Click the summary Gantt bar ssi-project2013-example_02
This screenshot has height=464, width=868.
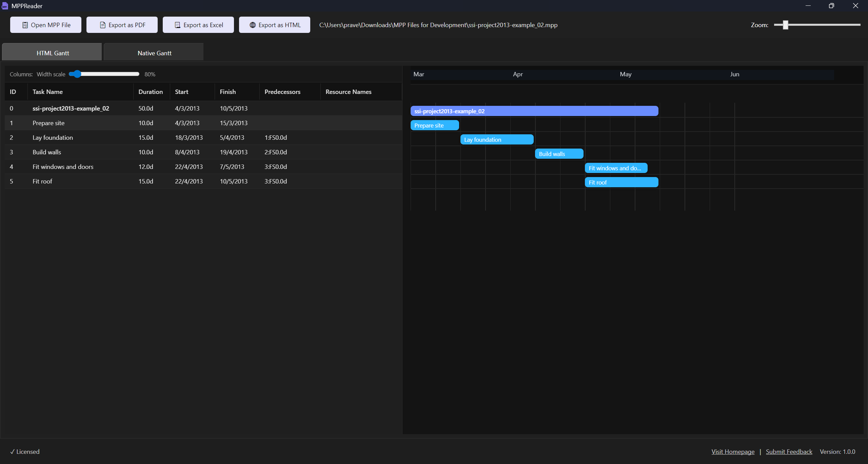(534, 111)
